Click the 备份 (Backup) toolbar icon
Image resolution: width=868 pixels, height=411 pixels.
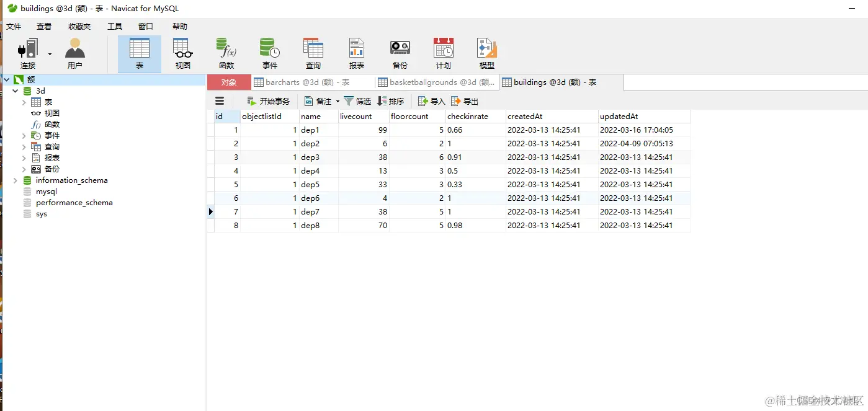coord(400,53)
